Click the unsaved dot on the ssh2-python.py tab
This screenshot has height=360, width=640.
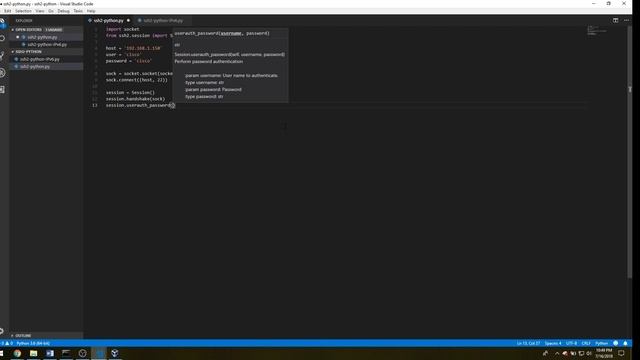click(128, 20)
